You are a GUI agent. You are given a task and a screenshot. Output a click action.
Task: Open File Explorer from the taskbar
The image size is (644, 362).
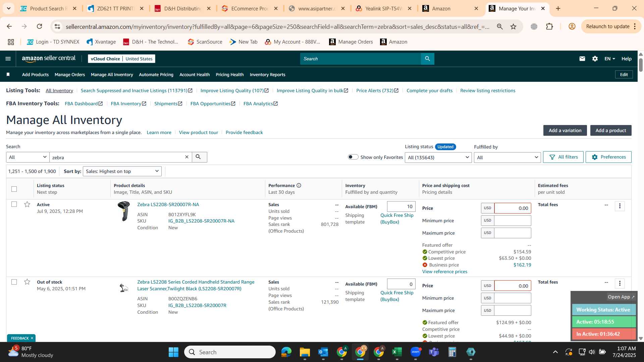[x=305, y=352]
